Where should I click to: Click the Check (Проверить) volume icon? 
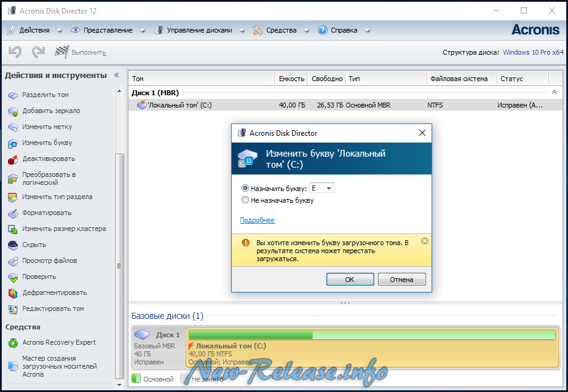point(13,277)
